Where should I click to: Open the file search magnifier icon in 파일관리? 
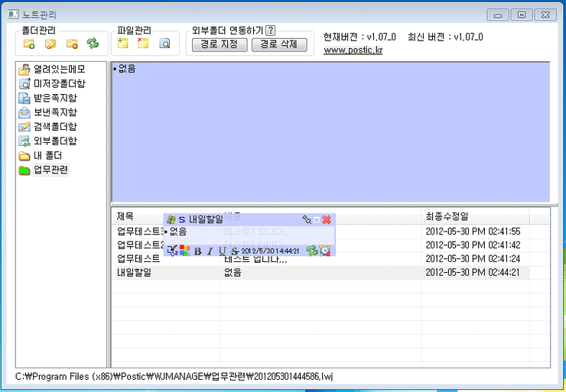pos(164,44)
